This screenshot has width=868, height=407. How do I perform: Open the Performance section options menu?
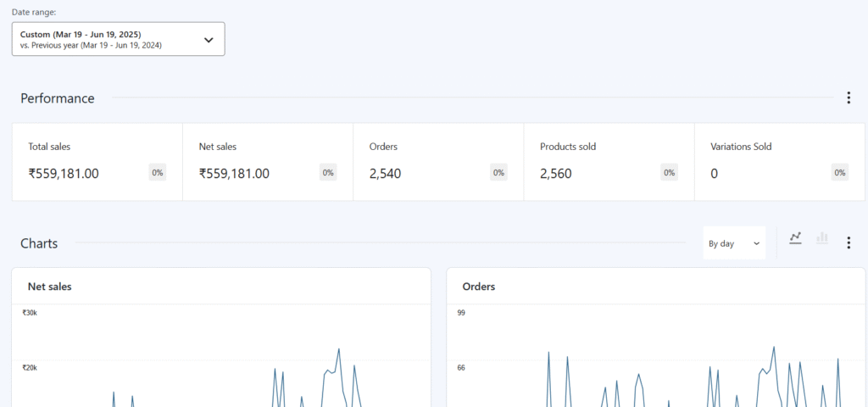click(x=849, y=98)
